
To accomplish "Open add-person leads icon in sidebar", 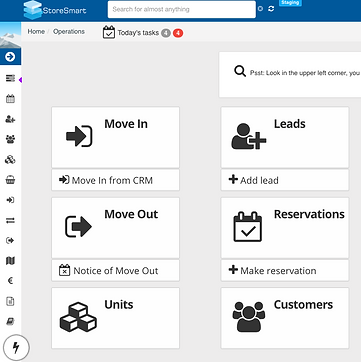I will point(10,119).
